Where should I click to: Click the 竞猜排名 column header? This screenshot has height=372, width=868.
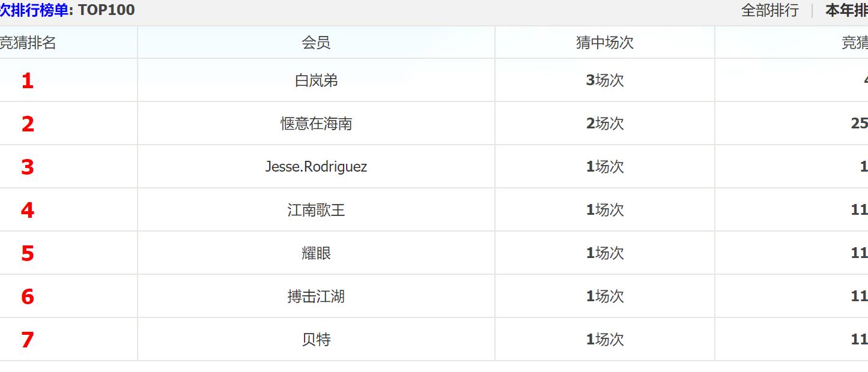(x=28, y=43)
